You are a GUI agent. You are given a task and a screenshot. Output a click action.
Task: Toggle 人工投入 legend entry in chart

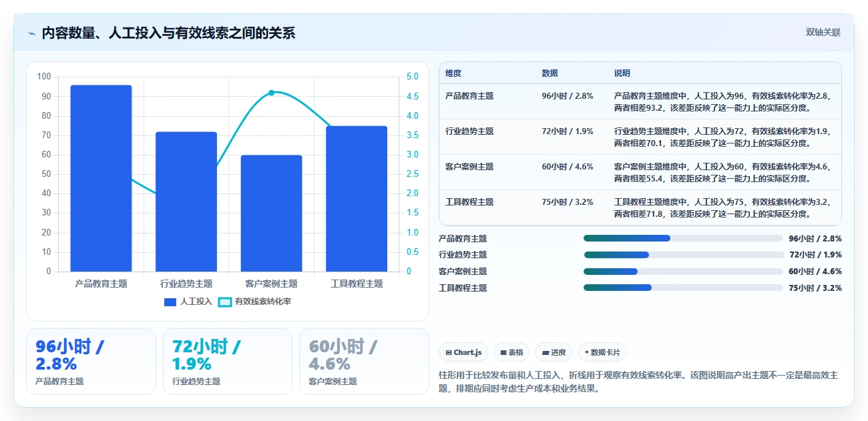tap(188, 302)
